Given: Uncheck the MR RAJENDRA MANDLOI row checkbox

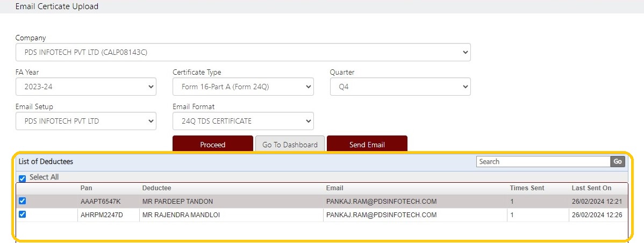Looking at the screenshot, I should (23, 215).
